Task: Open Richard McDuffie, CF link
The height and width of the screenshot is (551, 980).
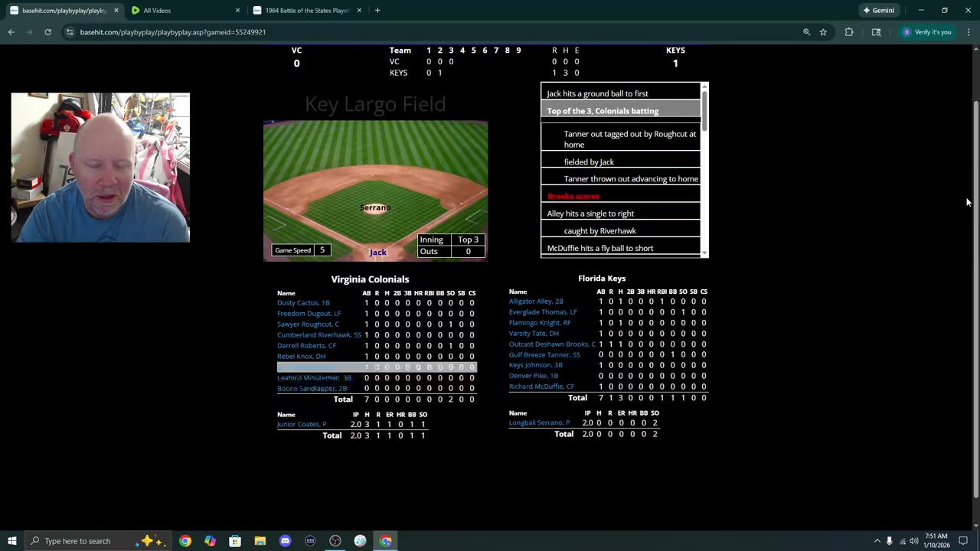Action: pyautogui.click(x=541, y=387)
